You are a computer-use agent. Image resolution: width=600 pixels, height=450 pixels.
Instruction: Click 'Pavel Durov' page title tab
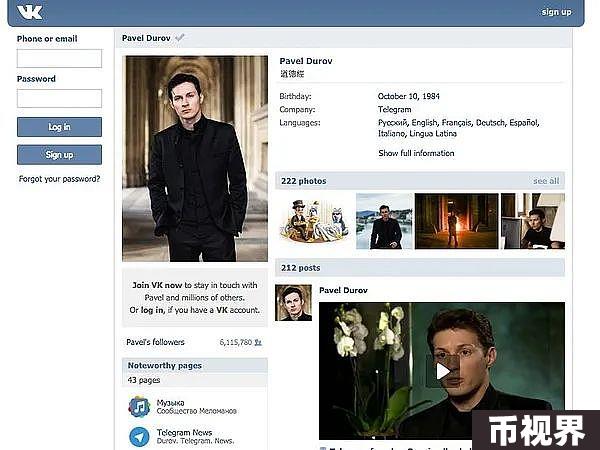(x=146, y=38)
